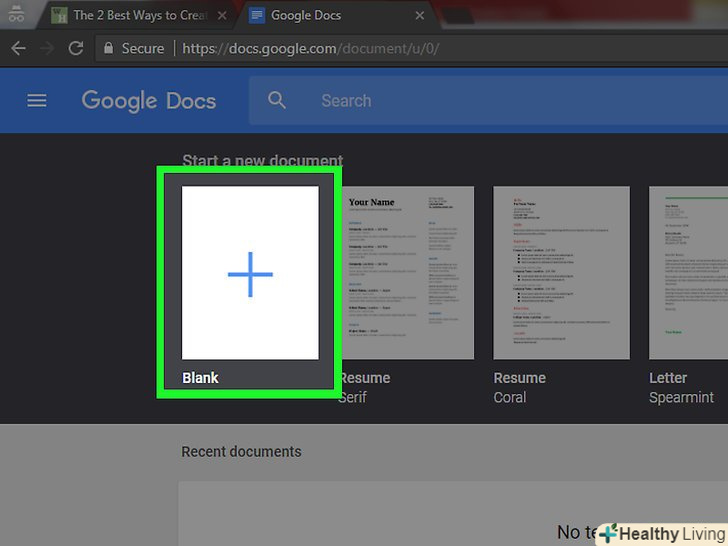This screenshot has width=728, height=546.
Task: Click the magnifier search icon
Action: tap(277, 100)
